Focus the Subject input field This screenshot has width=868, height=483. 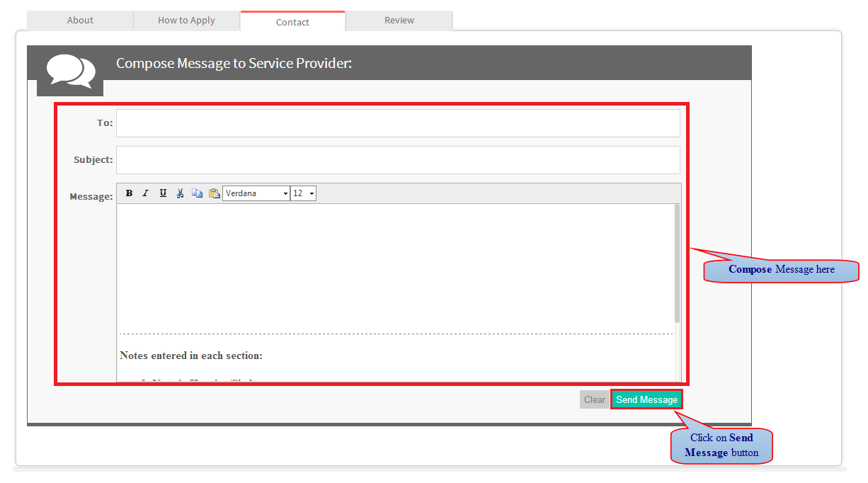click(x=398, y=160)
